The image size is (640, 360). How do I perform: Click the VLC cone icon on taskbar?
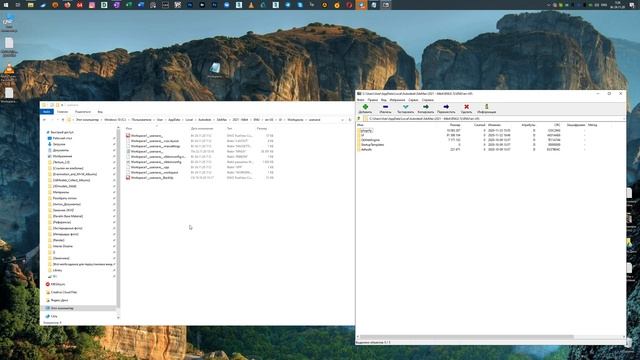coord(251,5)
